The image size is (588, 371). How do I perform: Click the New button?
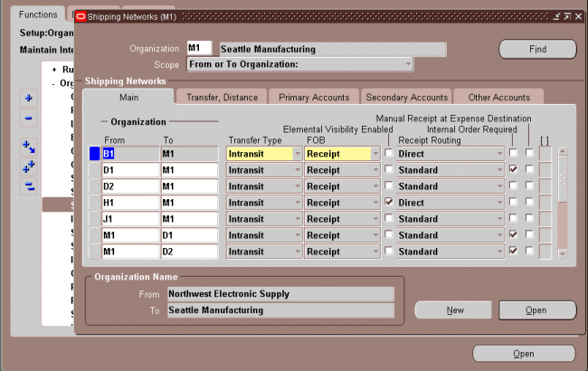[453, 310]
